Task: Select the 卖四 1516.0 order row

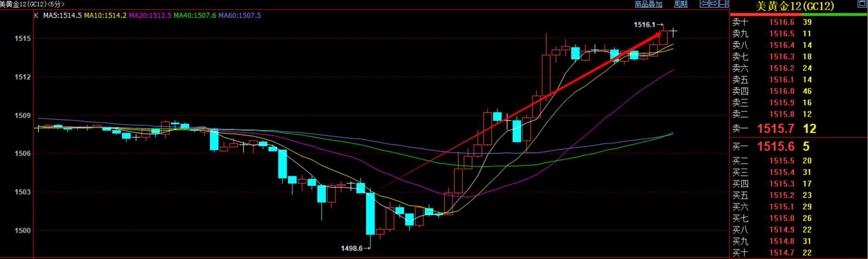Action: click(x=799, y=91)
